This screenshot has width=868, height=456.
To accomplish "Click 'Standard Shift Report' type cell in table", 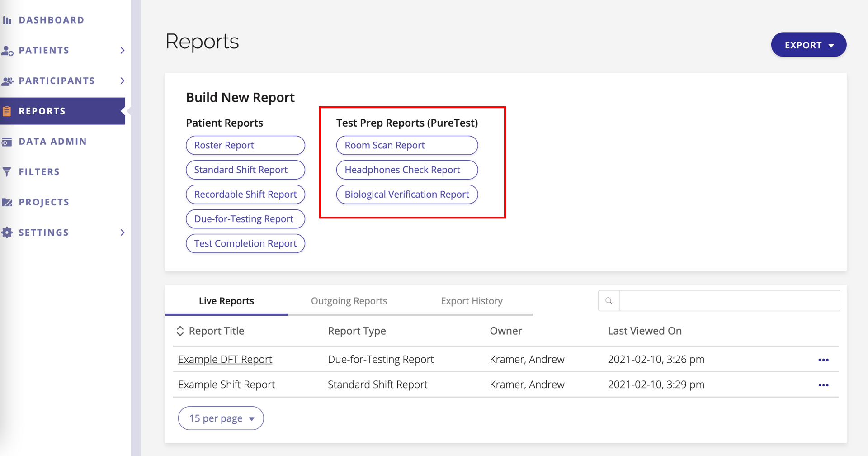I will click(377, 385).
